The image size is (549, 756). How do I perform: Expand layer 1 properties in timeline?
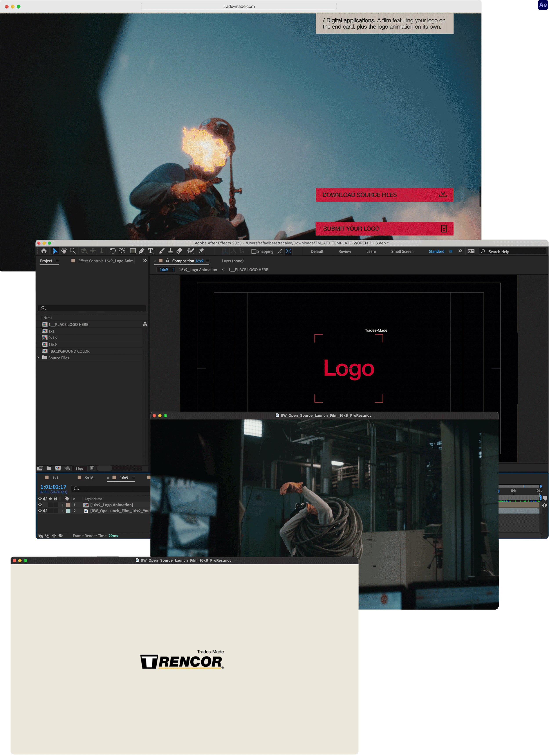point(63,505)
